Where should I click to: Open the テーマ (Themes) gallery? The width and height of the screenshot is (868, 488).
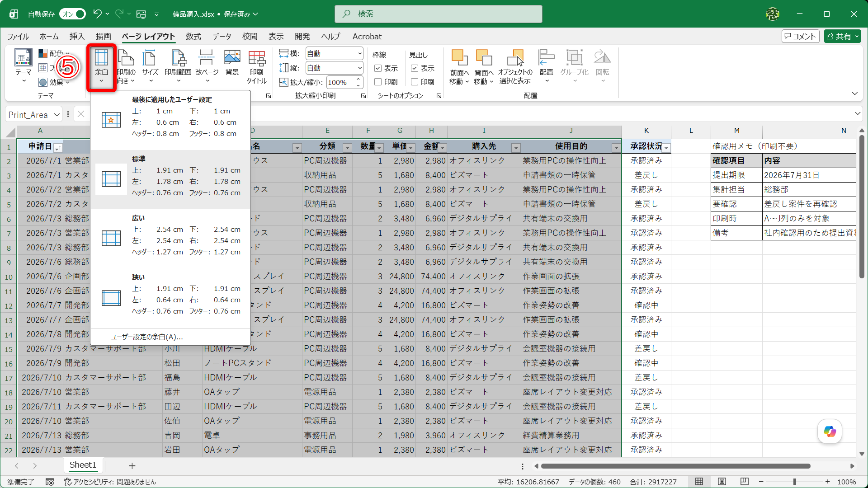[x=23, y=66]
